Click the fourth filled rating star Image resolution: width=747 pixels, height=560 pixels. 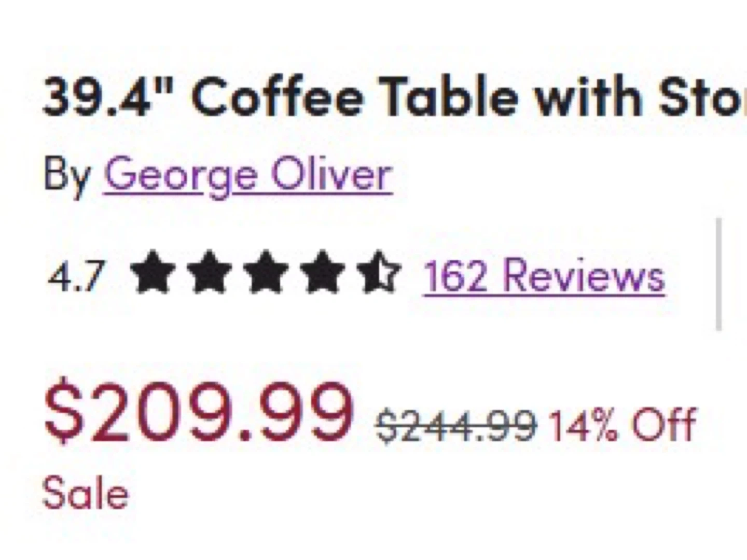point(324,272)
